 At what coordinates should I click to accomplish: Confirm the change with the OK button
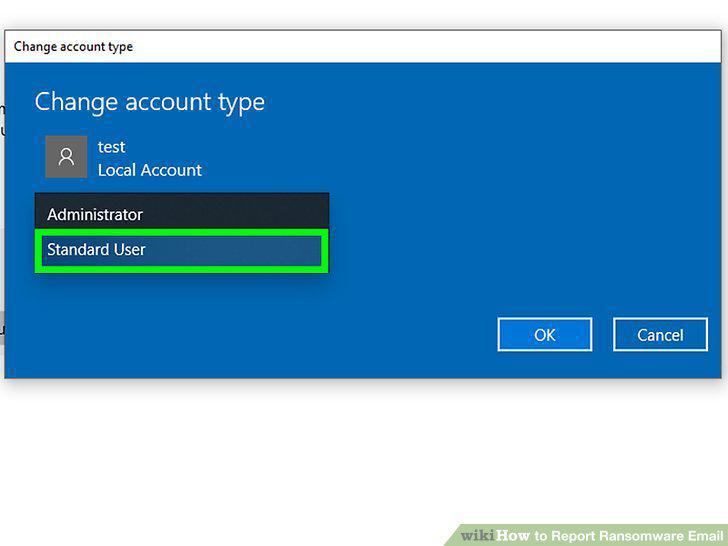(x=545, y=335)
